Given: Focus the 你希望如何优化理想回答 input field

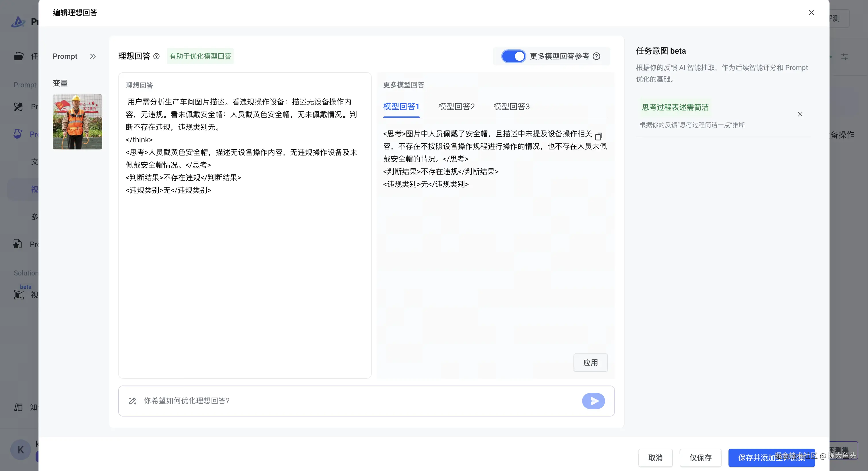Looking at the screenshot, I should click(357, 401).
